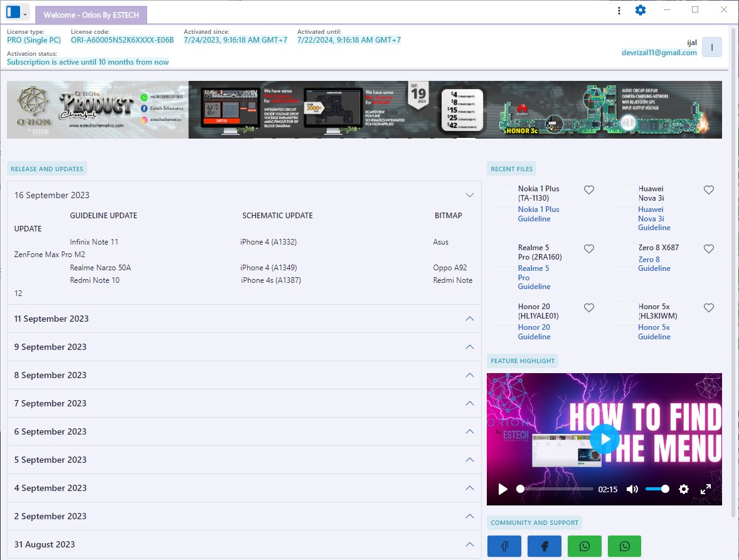Click the user avatar initial icon
Image resolution: width=739 pixels, height=560 pixels.
(x=711, y=47)
